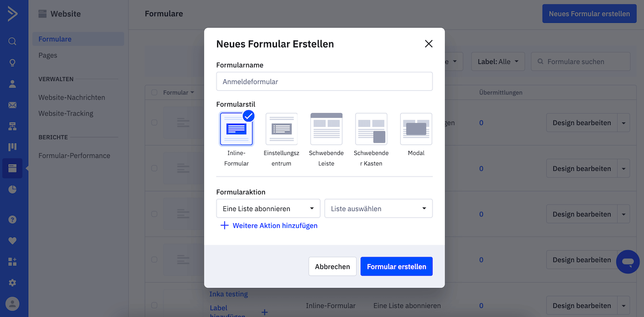Go to Website-Nachrichten
644x317 pixels.
click(72, 98)
